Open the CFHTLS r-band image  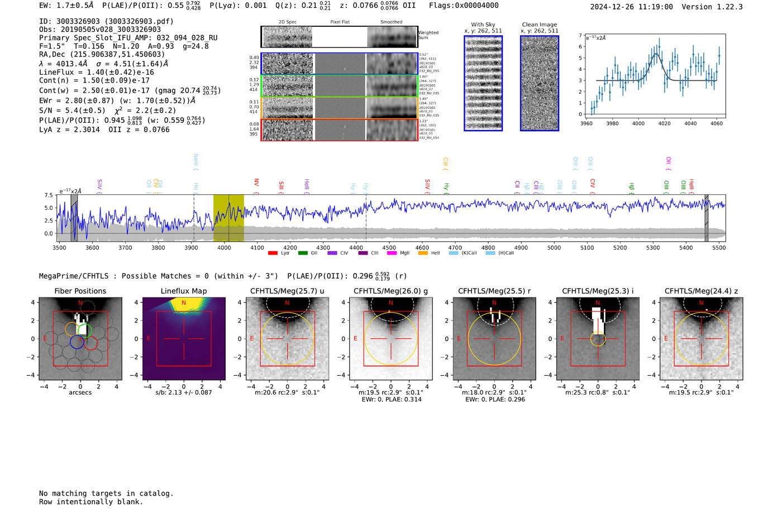(494, 339)
